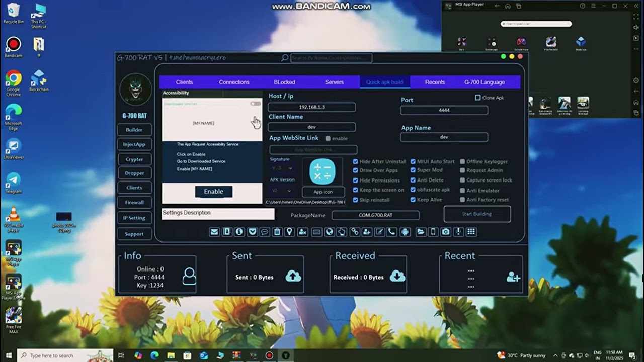This screenshot has height=362, width=644.
Task: Enable Anti Emulator checkbox
Action: [462, 191]
